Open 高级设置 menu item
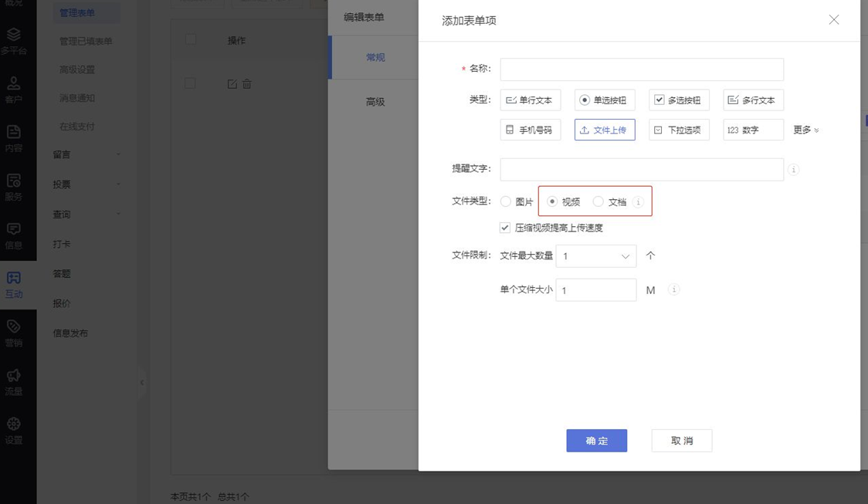The width and height of the screenshot is (868, 504). pyautogui.click(x=77, y=69)
